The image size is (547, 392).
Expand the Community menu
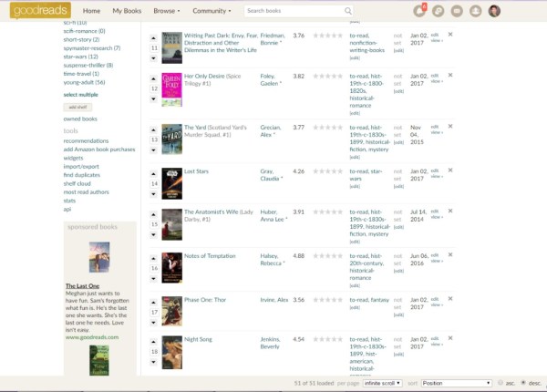coord(212,11)
